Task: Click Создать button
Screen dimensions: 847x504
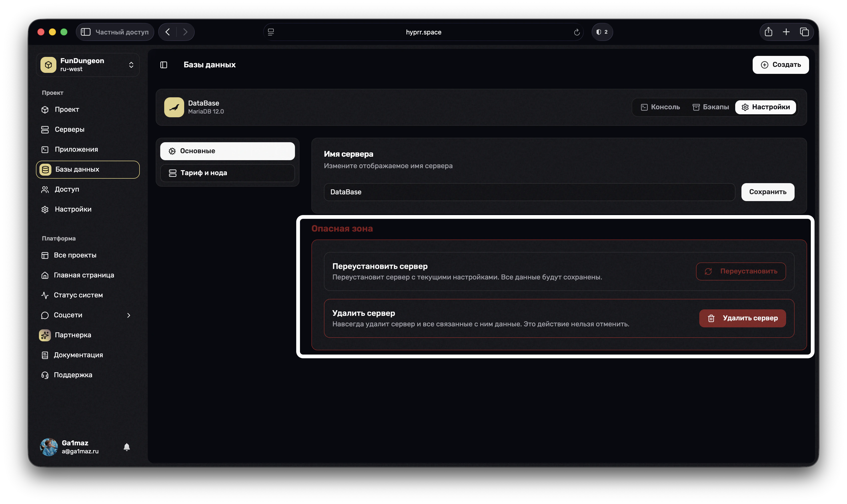Action: click(780, 65)
